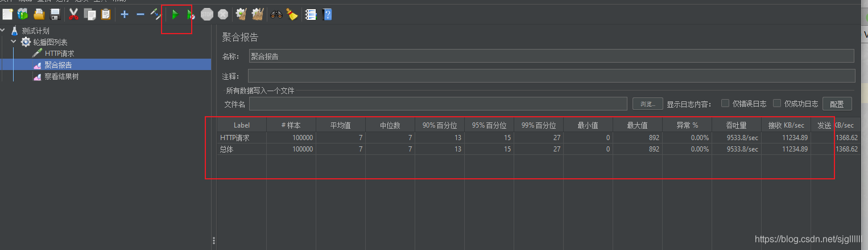
Task: Click the 异常 % column header
Action: (687, 125)
